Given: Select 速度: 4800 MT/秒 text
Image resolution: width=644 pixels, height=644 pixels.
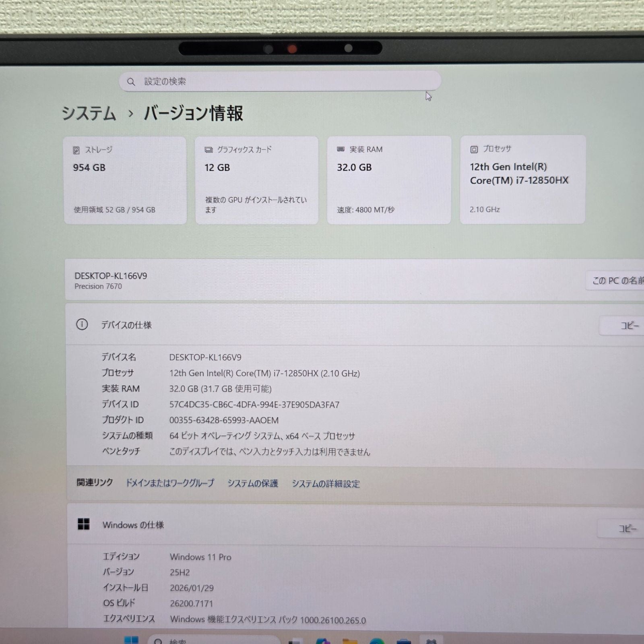Looking at the screenshot, I should pos(365,210).
